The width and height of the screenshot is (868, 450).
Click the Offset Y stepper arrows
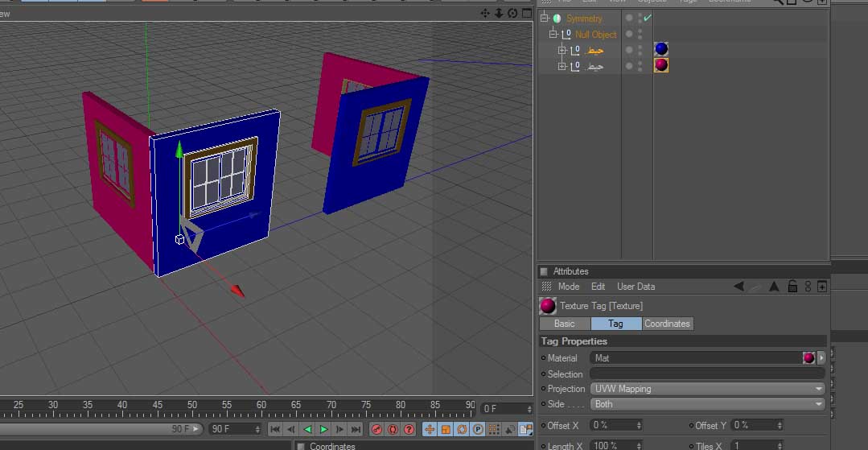point(780,426)
